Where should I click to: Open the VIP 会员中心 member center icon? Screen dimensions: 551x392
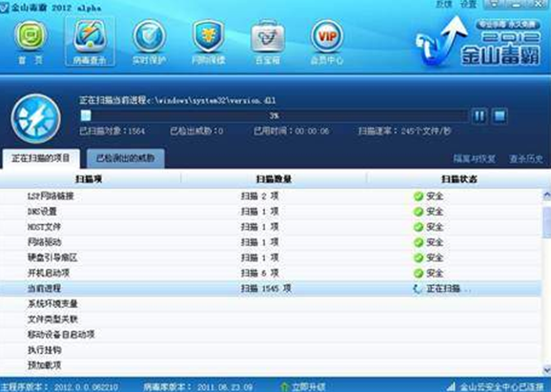pyautogui.click(x=327, y=36)
